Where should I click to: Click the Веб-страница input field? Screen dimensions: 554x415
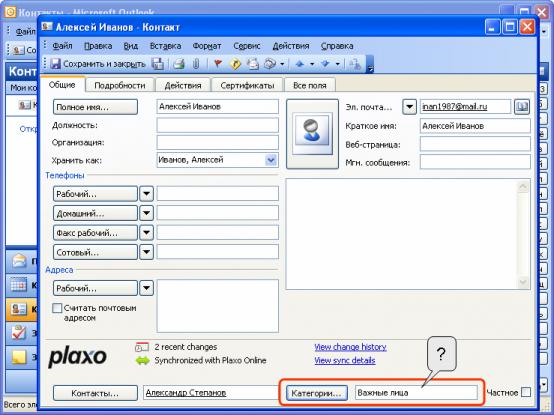click(475, 144)
